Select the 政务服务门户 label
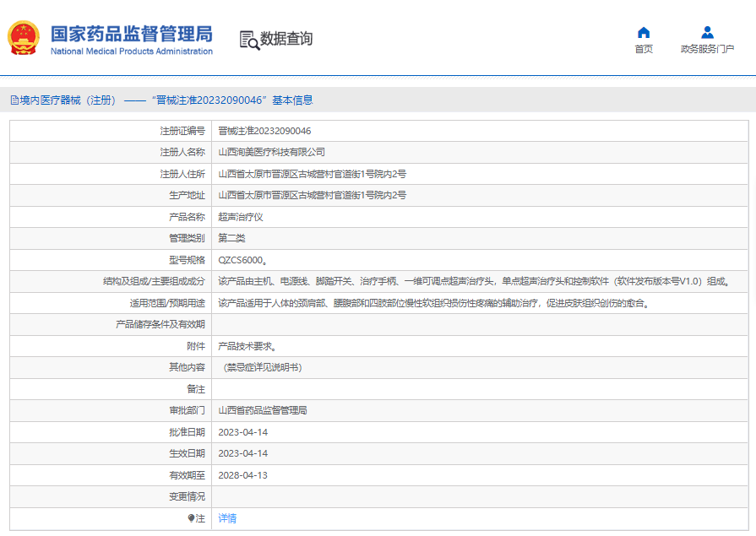The image size is (756, 536). click(x=707, y=49)
